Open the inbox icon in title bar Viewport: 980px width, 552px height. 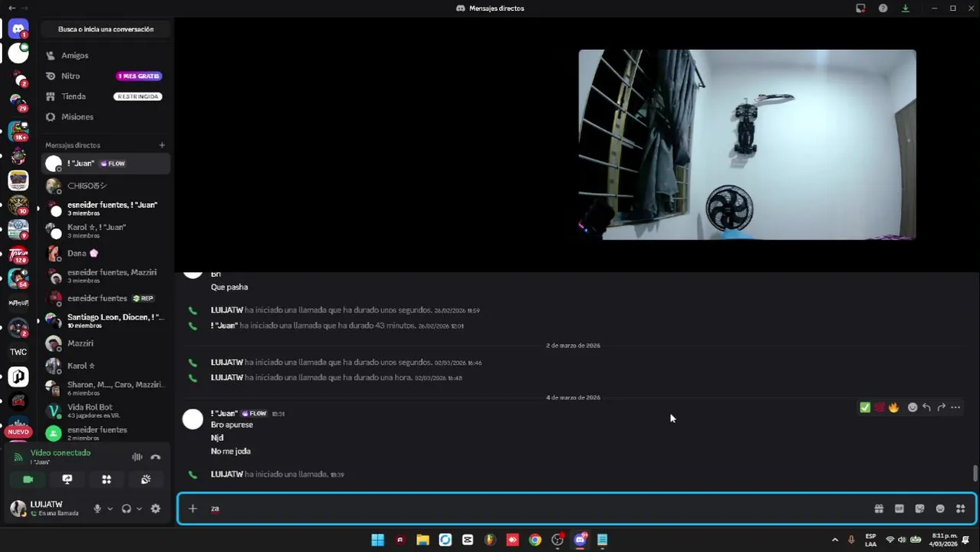pos(860,8)
